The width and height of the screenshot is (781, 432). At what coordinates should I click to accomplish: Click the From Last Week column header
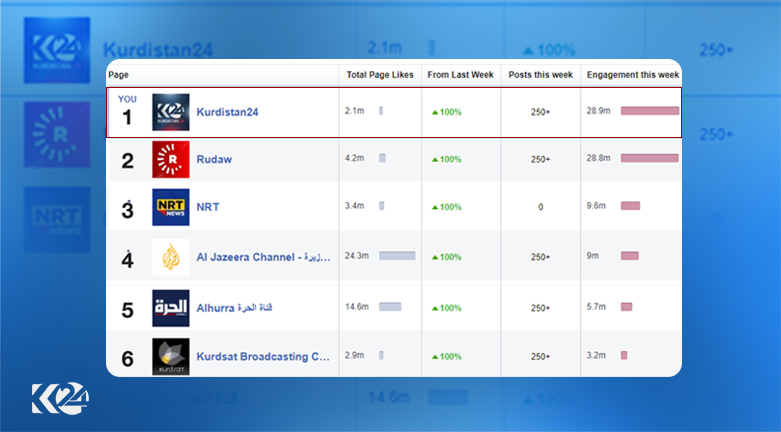(460, 75)
